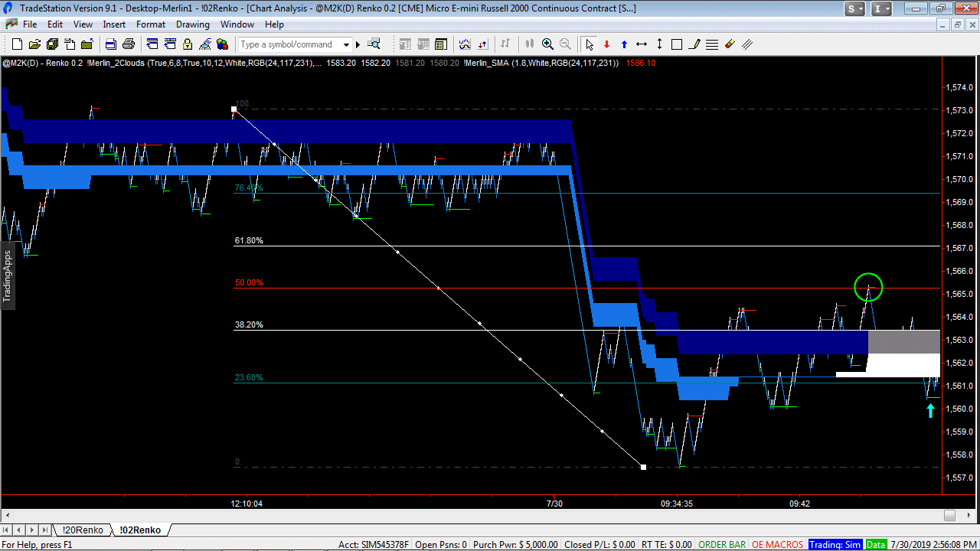Open the TradingApps side panel tab

point(8,275)
